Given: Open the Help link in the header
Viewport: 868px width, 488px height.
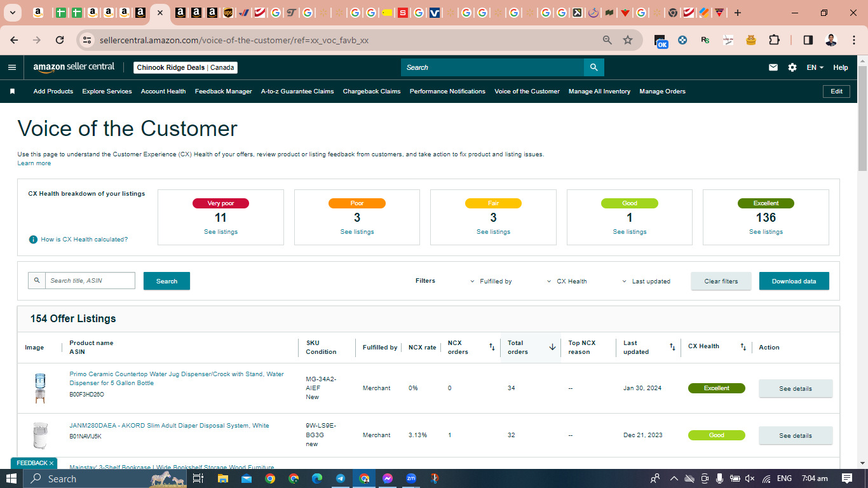Looking at the screenshot, I should pos(841,67).
